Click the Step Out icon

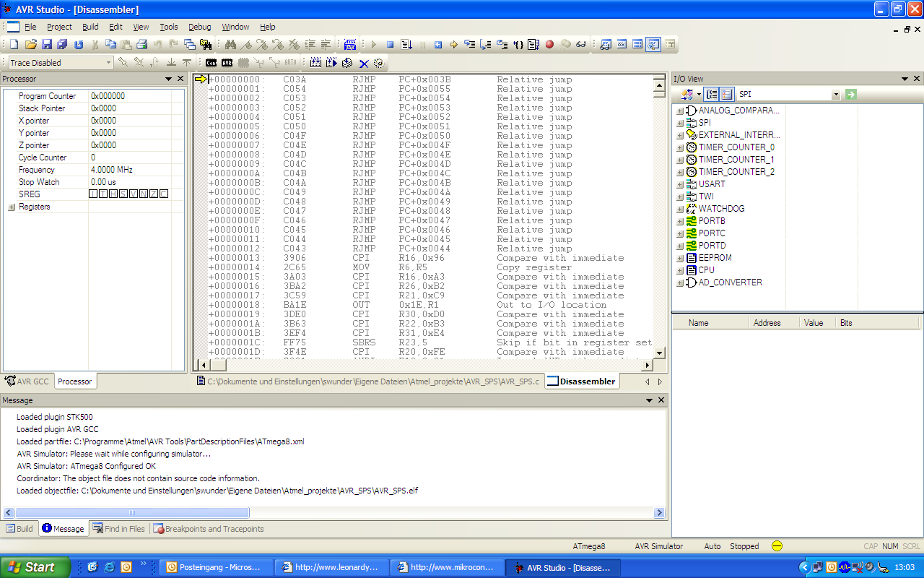click(x=502, y=44)
